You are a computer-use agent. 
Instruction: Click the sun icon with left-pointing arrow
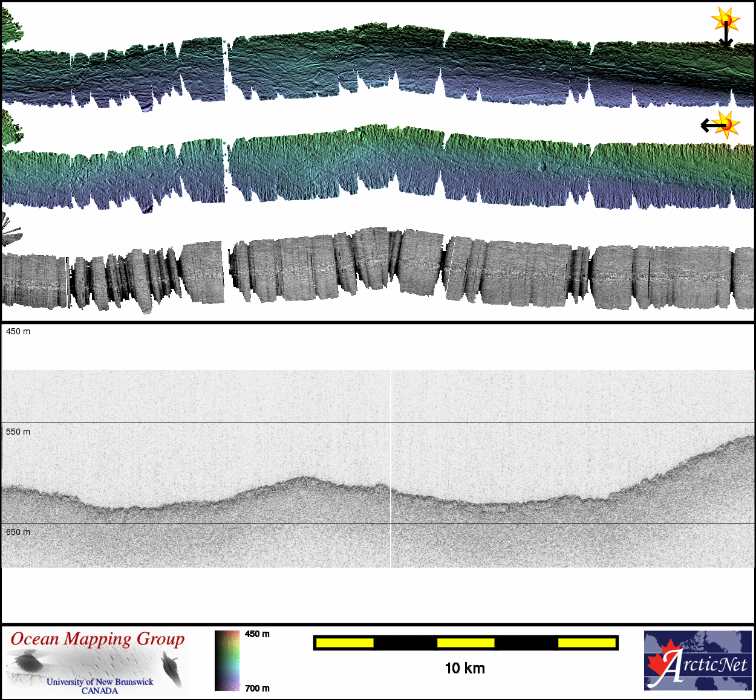pyautogui.click(x=728, y=125)
